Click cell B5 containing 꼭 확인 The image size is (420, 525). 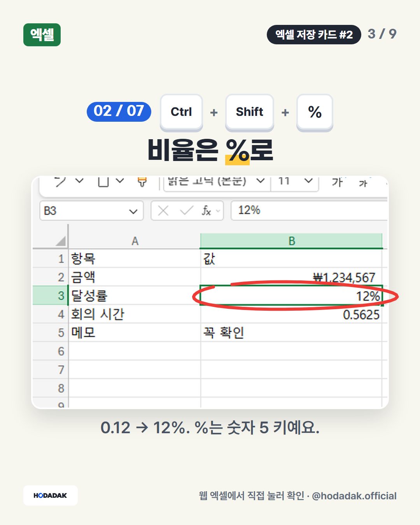[291, 333]
